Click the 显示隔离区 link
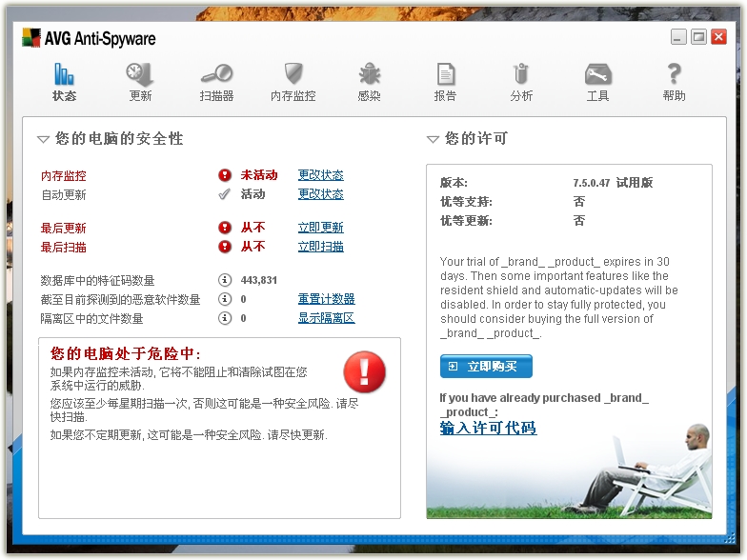Image resolution: width=747 pixels, height=560 pixels. 326,318
